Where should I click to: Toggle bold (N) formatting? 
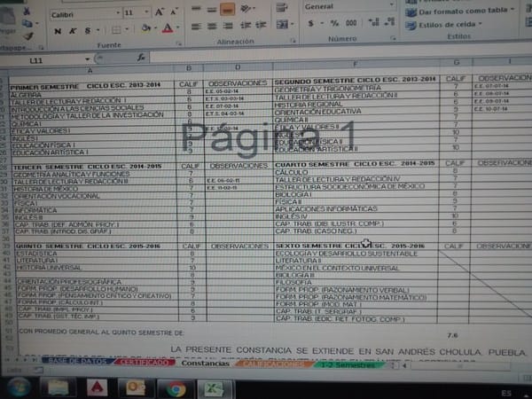point(58,31)
